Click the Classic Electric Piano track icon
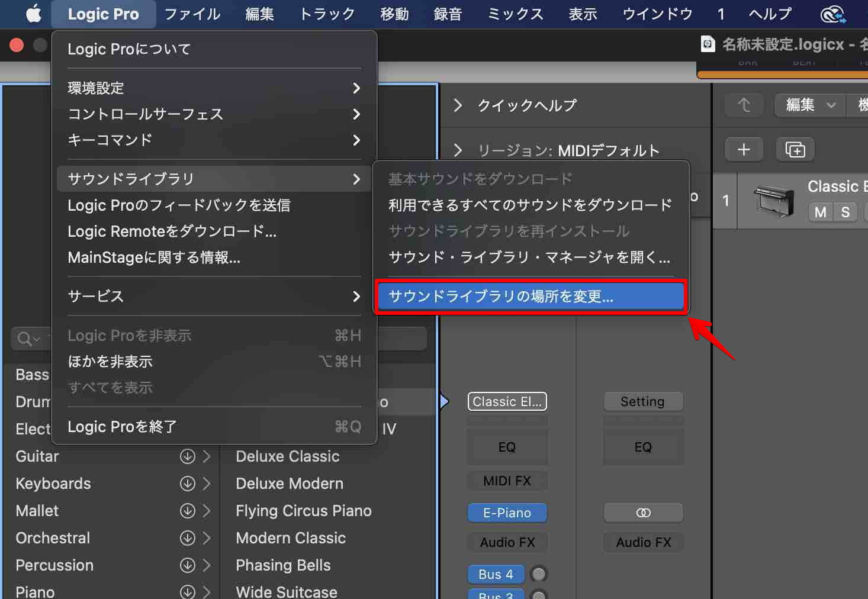Screen dimensions: 868x599 [x=774, y=201]
